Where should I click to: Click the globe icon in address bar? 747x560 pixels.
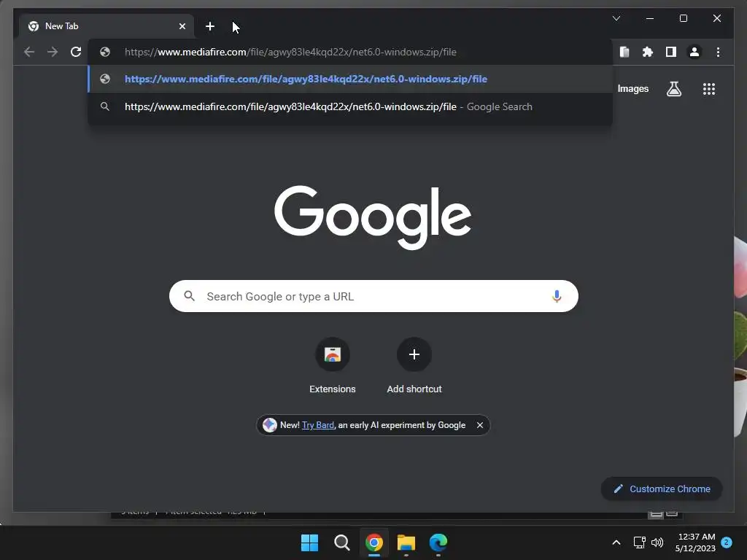(x=105, y=52)
